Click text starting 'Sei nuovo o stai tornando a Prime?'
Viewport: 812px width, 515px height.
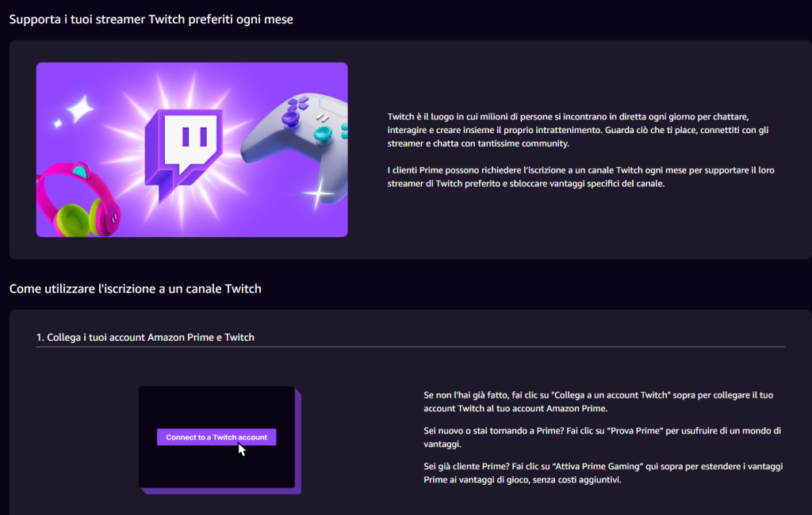tap(602, 437)
